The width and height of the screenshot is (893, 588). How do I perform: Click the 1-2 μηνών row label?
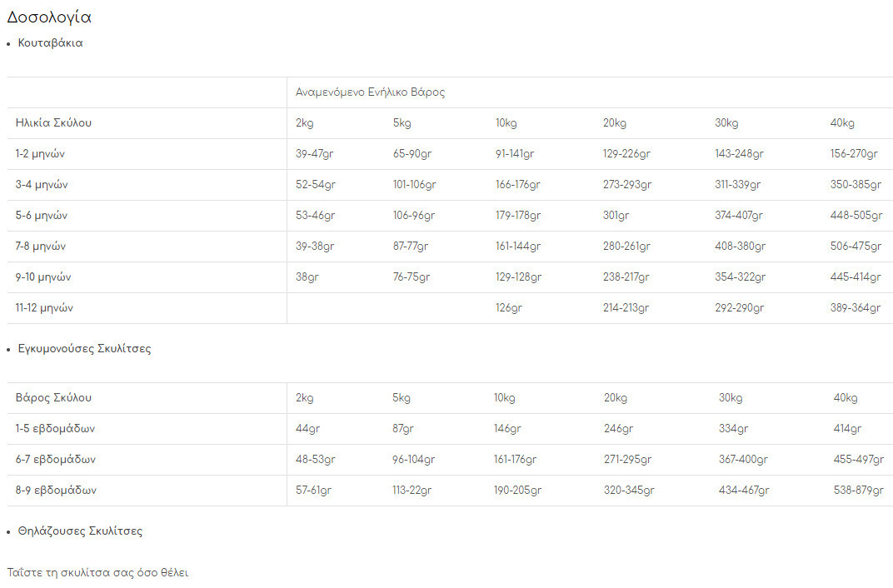click(x=40, y=154)
